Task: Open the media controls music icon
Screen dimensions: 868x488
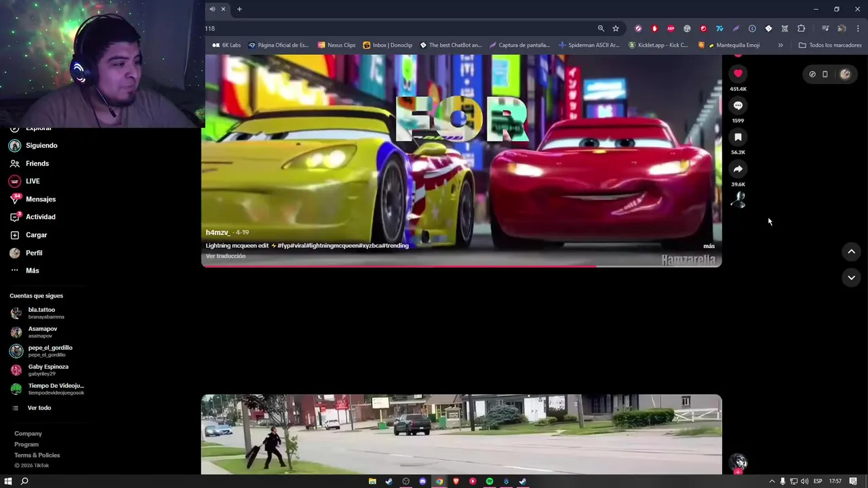Action: pyautogui.click(x=825, y=28)
